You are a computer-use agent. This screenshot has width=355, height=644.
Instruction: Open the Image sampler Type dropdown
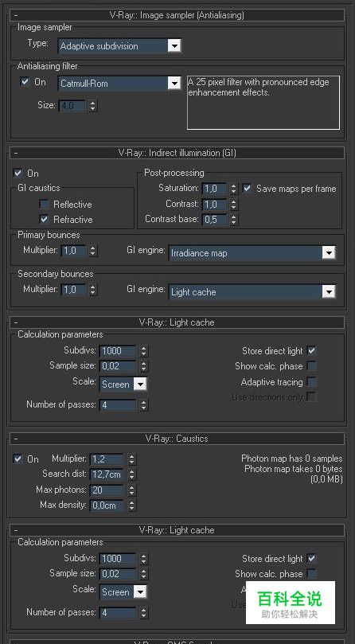click(119, 45)
